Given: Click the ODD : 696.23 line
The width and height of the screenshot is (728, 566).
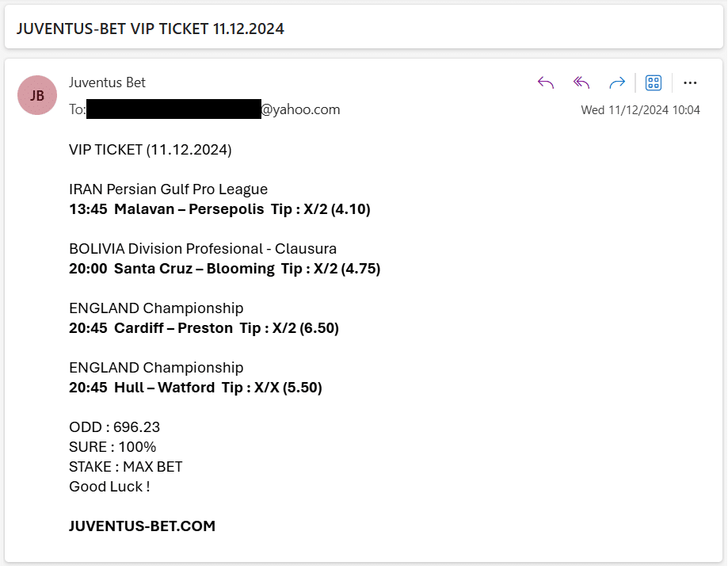Looking at the screenshot, I should [115, 427].
